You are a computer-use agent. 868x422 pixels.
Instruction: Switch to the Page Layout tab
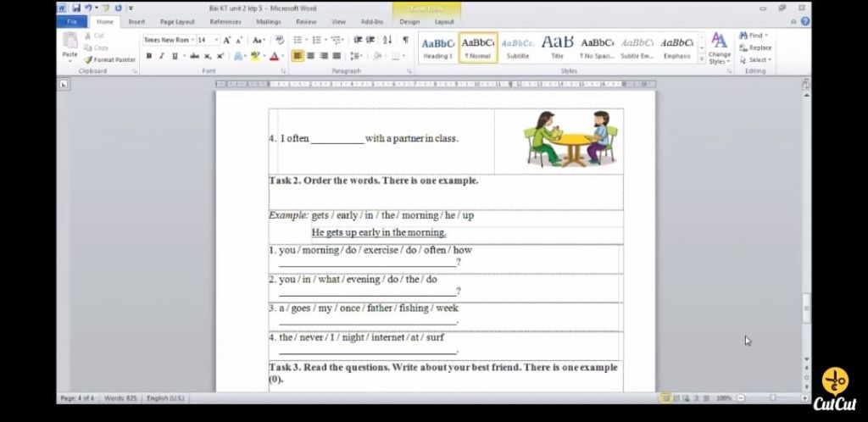click(177, 22)
